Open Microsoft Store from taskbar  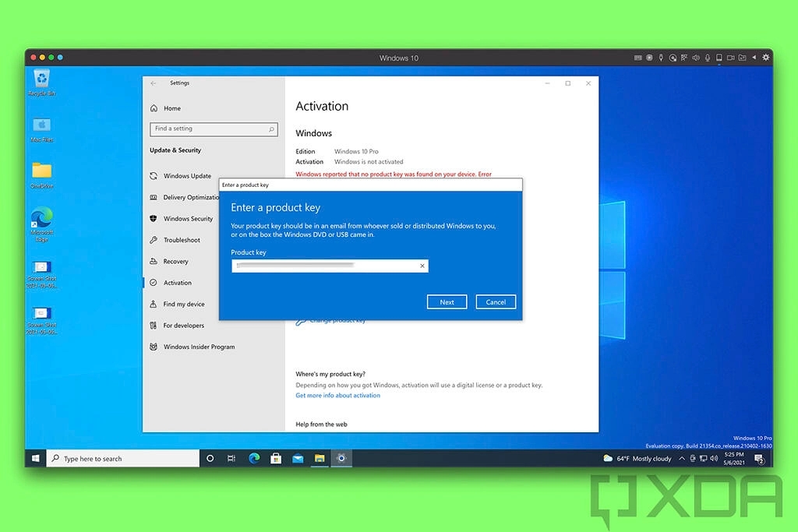(x=276, y=459)
